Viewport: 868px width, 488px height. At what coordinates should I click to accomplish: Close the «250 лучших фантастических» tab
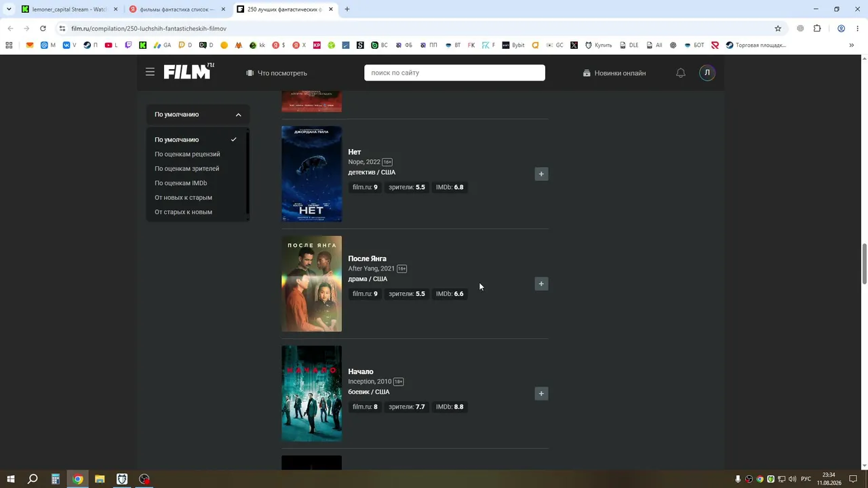[x=331, y=9]
